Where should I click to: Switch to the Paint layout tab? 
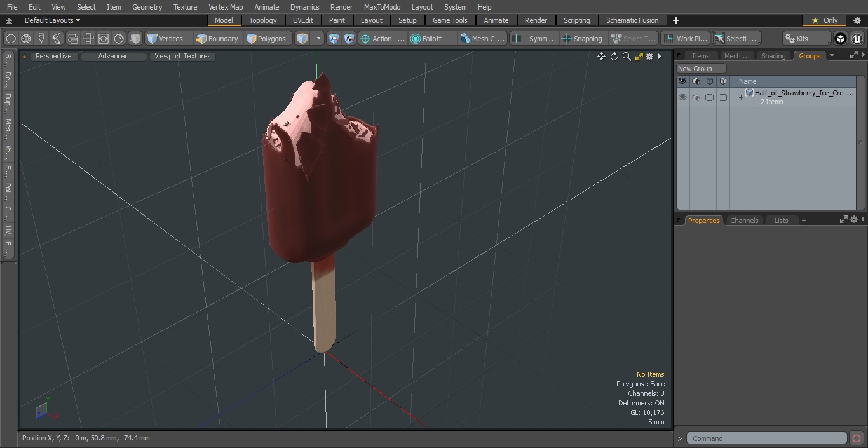(x=337, y=20)
